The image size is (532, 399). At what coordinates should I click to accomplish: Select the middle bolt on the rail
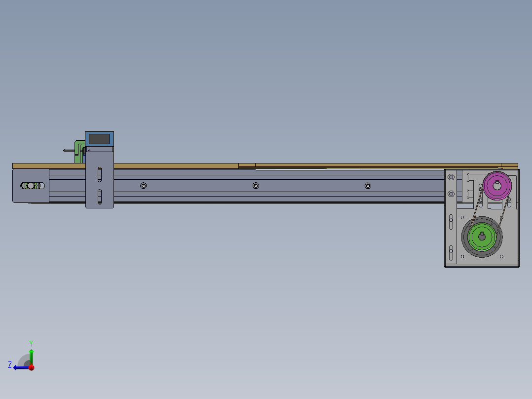coord(256,186)
